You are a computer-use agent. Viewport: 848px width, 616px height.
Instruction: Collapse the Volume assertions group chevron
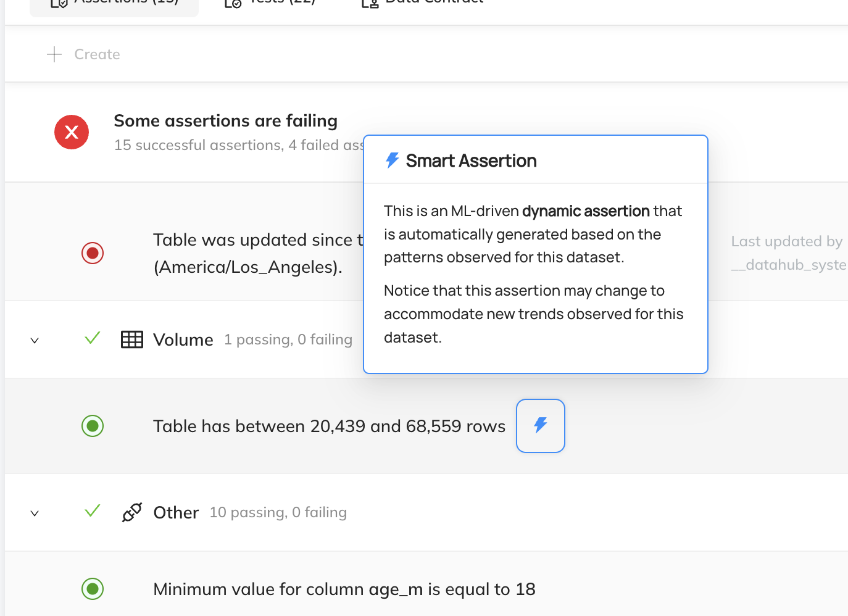pyautogui.click(x=35, y=340)
